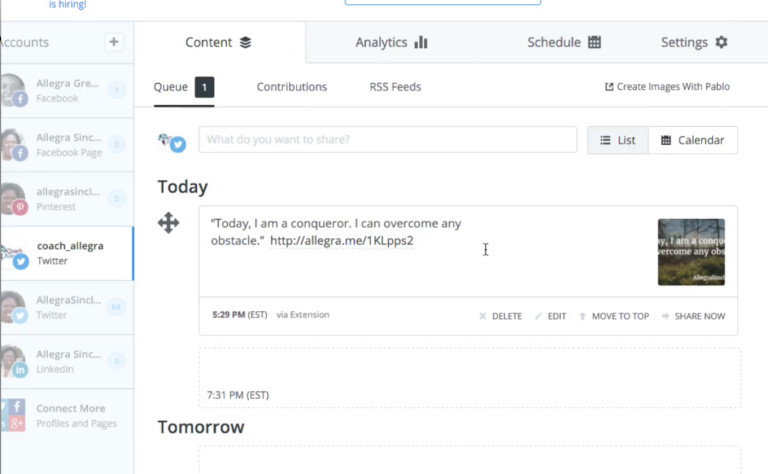Choose the AllegraSincl... Twitter account
The width and height of the screenshot is (768, 474).
tap(67, 308)
